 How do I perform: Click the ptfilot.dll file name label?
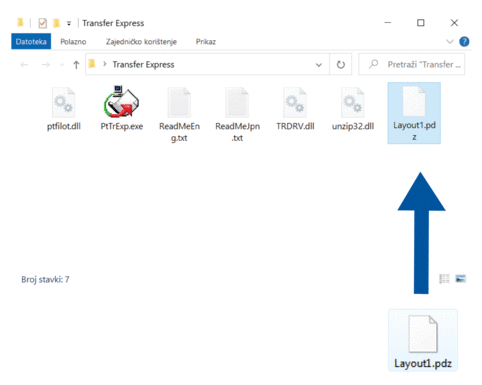coord(64,126)
